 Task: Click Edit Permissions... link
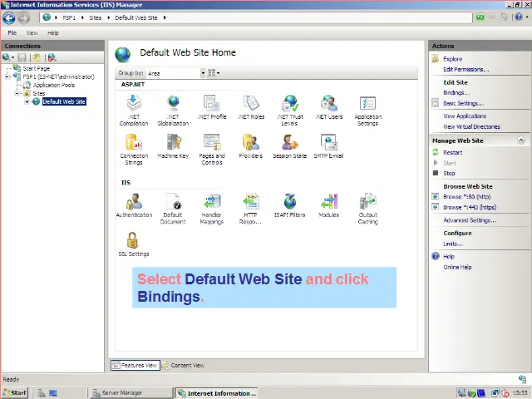[x=465, y=70]
